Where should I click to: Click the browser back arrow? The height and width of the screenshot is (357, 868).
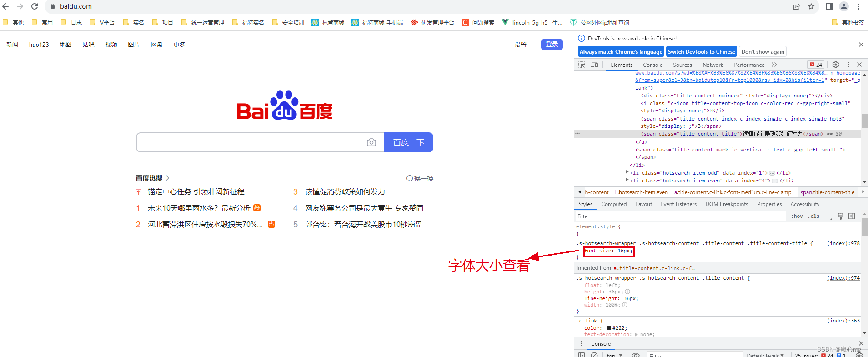pos(6,6)
